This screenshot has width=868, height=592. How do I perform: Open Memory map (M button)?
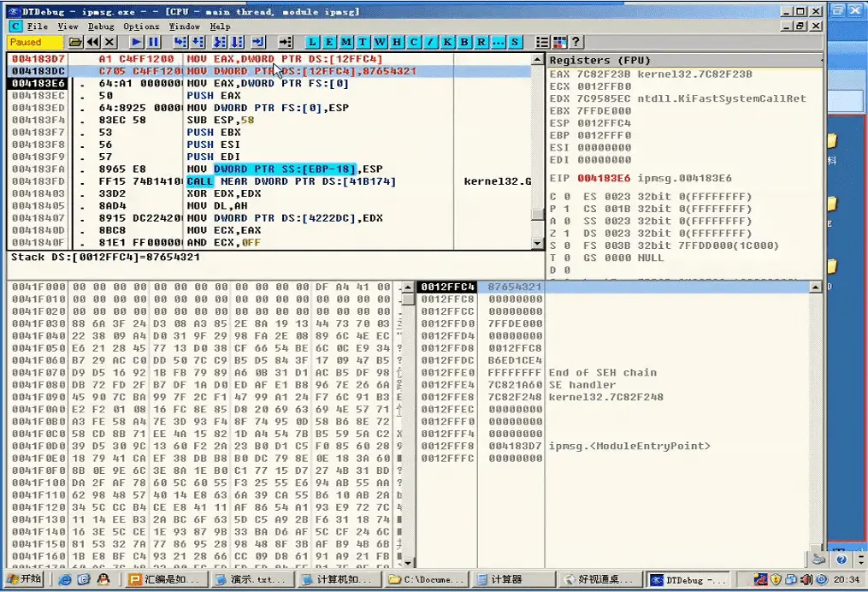(346, 42)
